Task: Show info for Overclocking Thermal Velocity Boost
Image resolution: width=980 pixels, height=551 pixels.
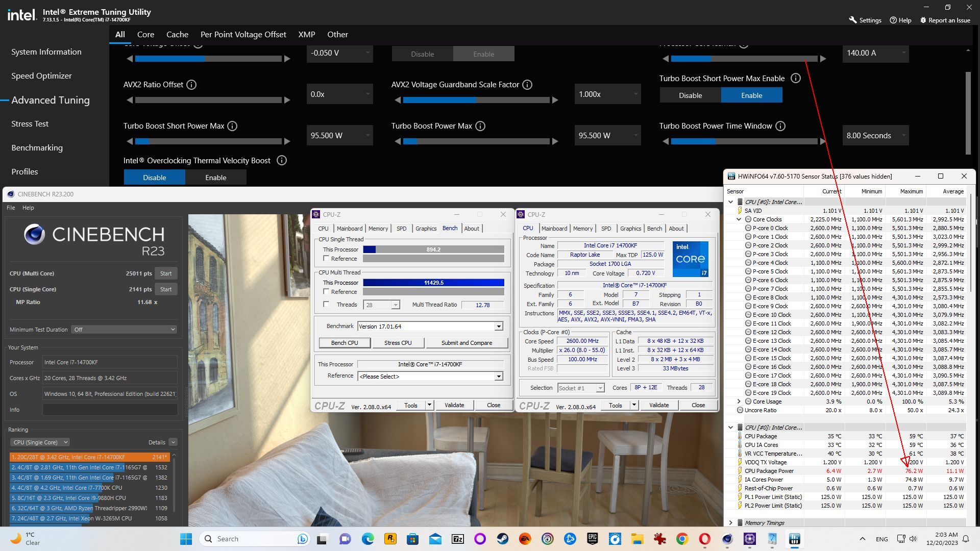Action: [281, 160]
